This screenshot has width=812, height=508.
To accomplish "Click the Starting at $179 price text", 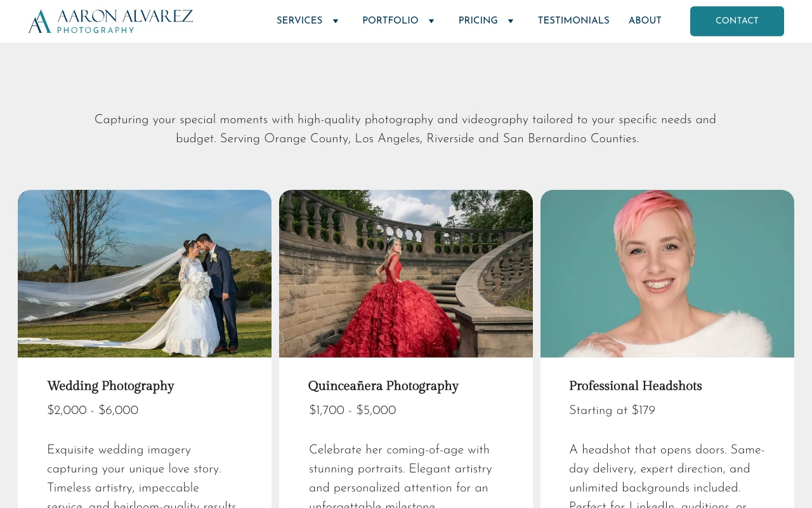I will (612, 411).
